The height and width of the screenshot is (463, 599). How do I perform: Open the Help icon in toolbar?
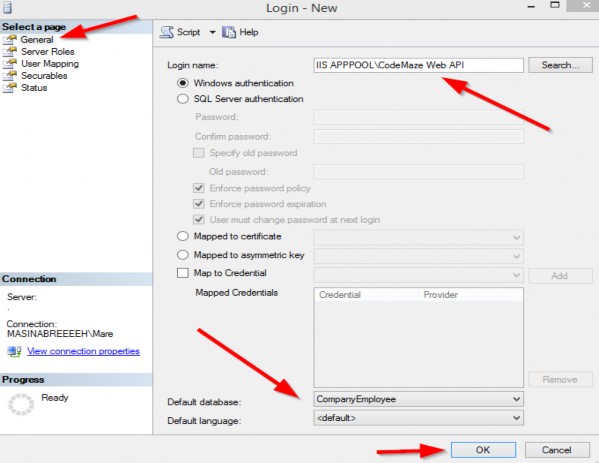[x=229, y=32]
